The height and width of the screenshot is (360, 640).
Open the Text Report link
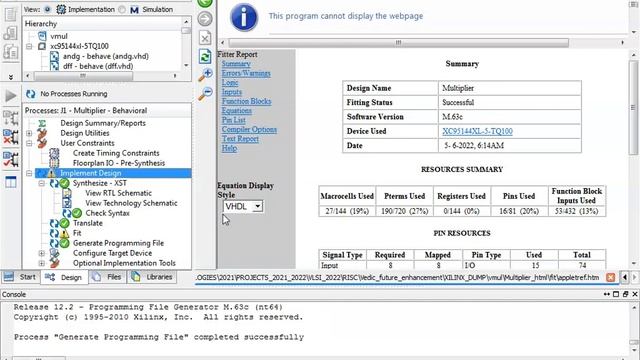point(240,139)
